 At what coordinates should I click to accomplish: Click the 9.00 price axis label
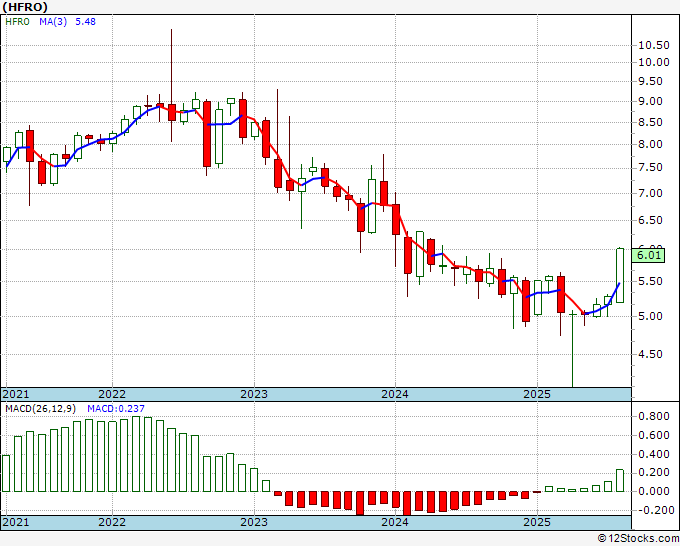coord(651,101)
